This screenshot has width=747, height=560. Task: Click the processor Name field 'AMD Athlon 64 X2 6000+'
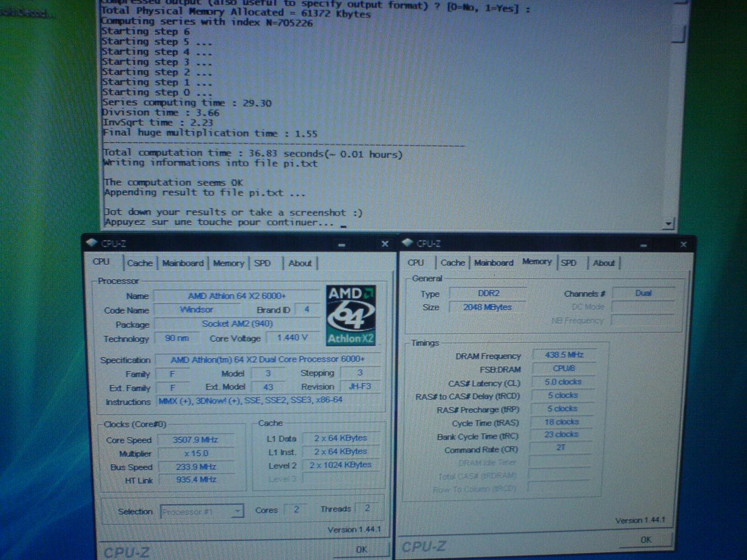pyautogui.click(x=237, y=296)
